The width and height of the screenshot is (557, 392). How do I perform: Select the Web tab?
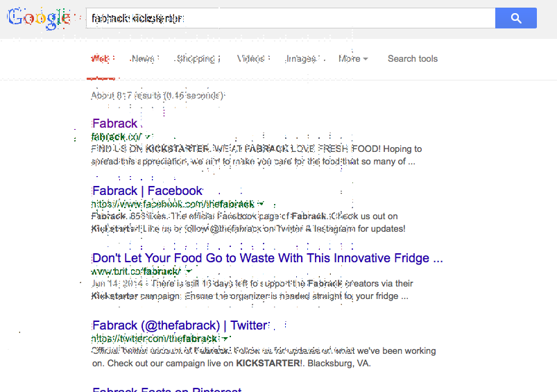100,59
